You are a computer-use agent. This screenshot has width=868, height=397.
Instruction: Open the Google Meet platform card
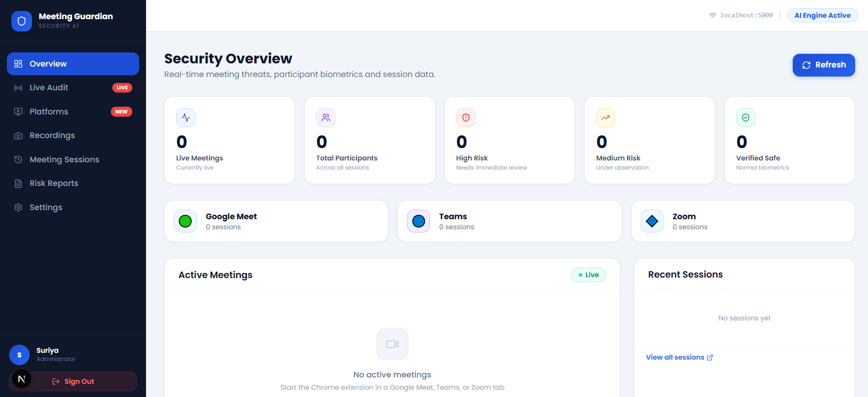click(x=276, y=221)
